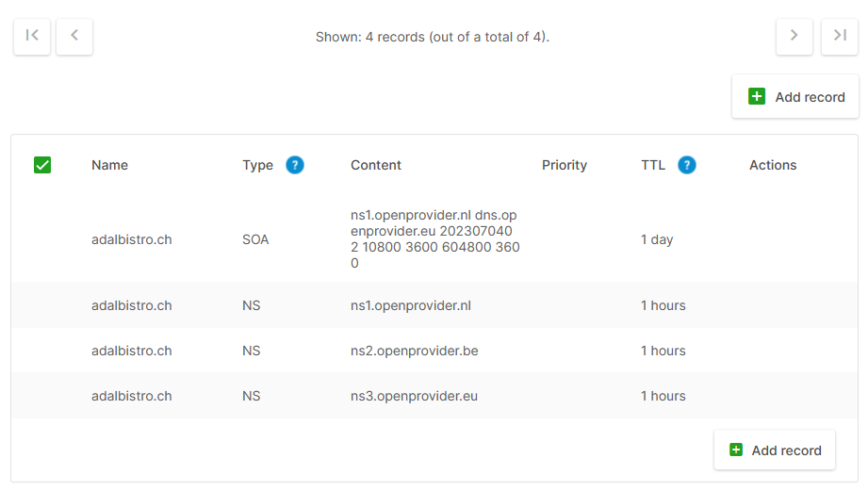
Task: Click the bottom Add record button
Action: pyautogui.click(x=775, y=450)
